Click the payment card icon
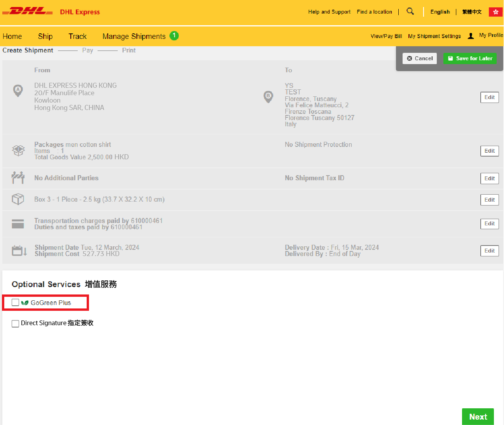 coord(18,224)
